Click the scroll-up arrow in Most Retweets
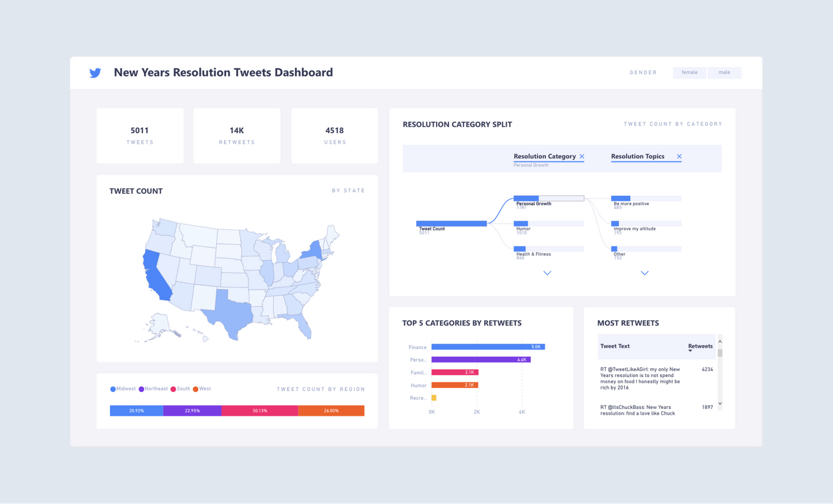The width and height of the screenshot is (833, 504). pyautogui.click(x=720, y=342)
